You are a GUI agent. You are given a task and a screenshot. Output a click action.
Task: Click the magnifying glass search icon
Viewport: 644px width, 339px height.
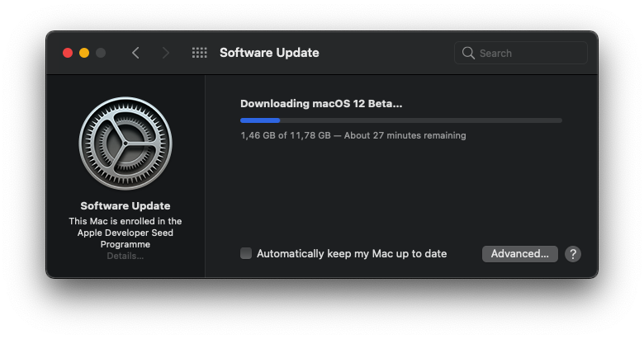[x=469, y=53]
